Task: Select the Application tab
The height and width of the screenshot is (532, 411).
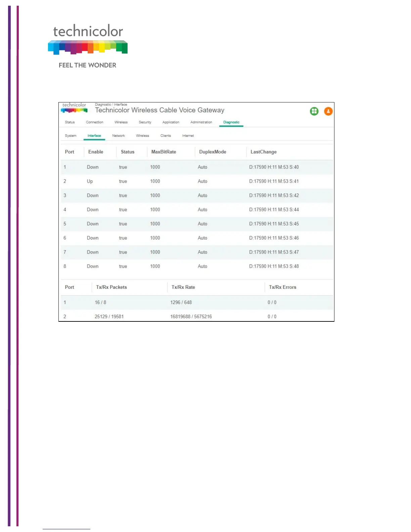Action: click(171, 122)
